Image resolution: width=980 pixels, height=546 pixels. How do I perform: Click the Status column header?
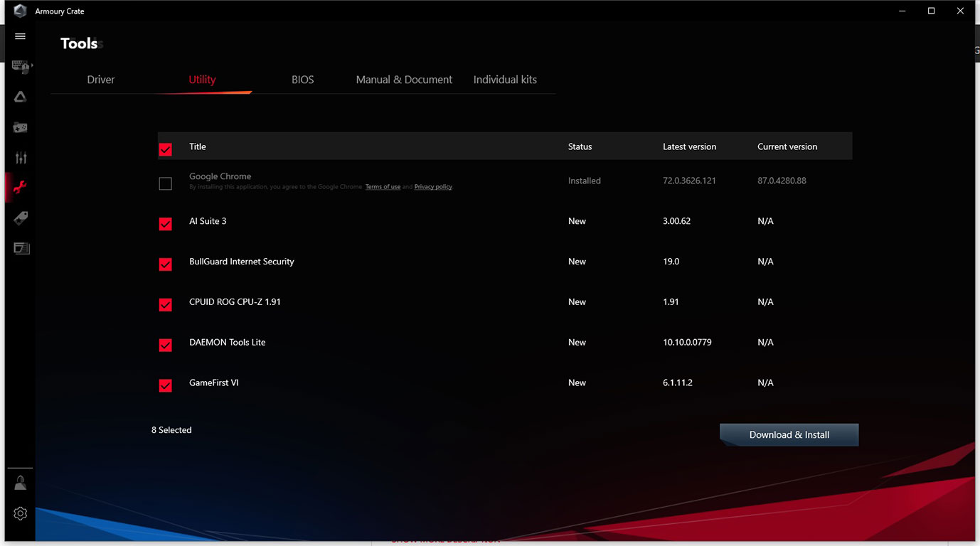(x=580, y=146)
